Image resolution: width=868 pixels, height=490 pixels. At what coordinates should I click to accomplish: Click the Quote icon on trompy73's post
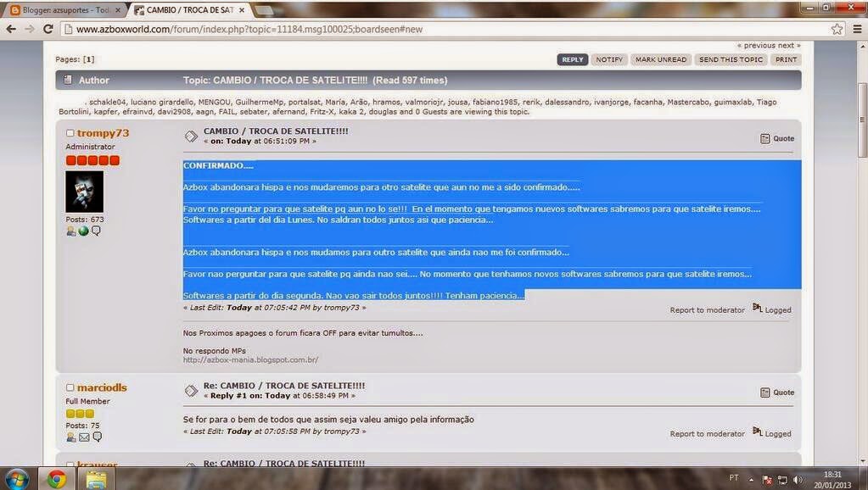click(x=765, y=138)
